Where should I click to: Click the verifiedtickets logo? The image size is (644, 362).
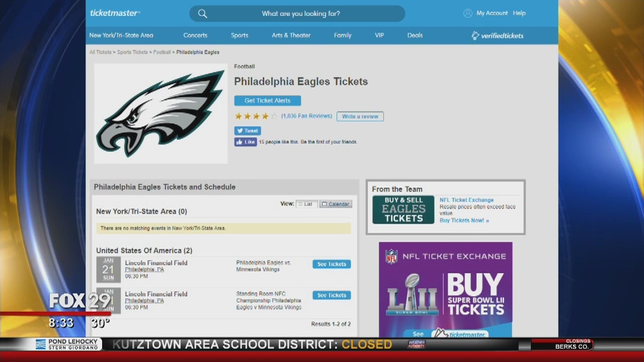[x=497, y=36]
